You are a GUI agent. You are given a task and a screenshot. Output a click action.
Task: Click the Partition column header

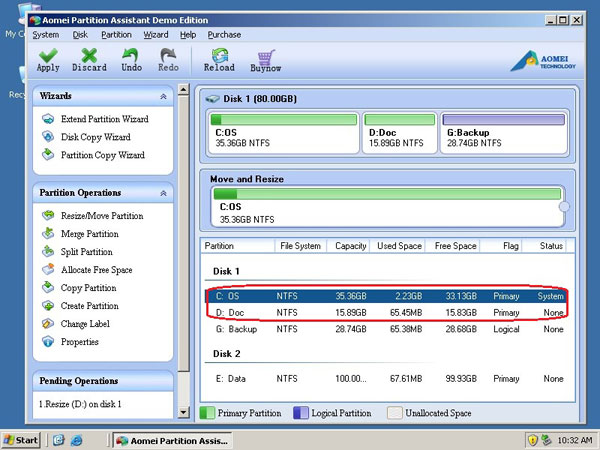pyautogui.click(x=238, y=246)
